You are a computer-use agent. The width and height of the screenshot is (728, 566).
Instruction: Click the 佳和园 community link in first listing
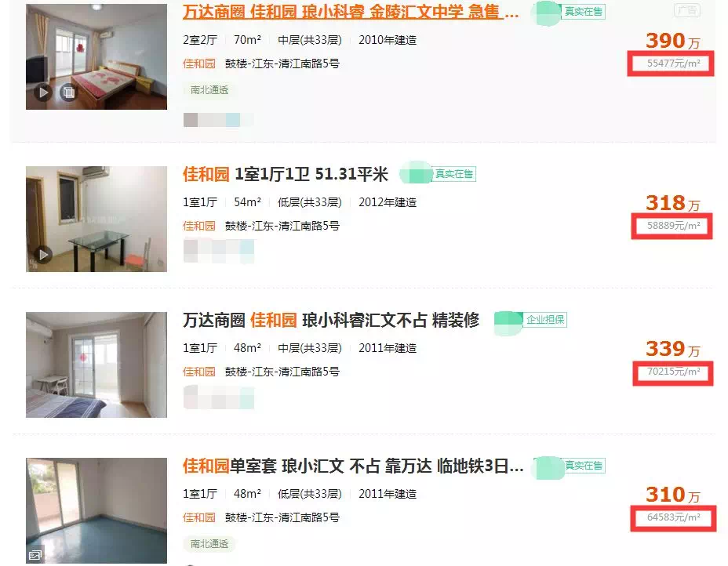tap(199, 63)
